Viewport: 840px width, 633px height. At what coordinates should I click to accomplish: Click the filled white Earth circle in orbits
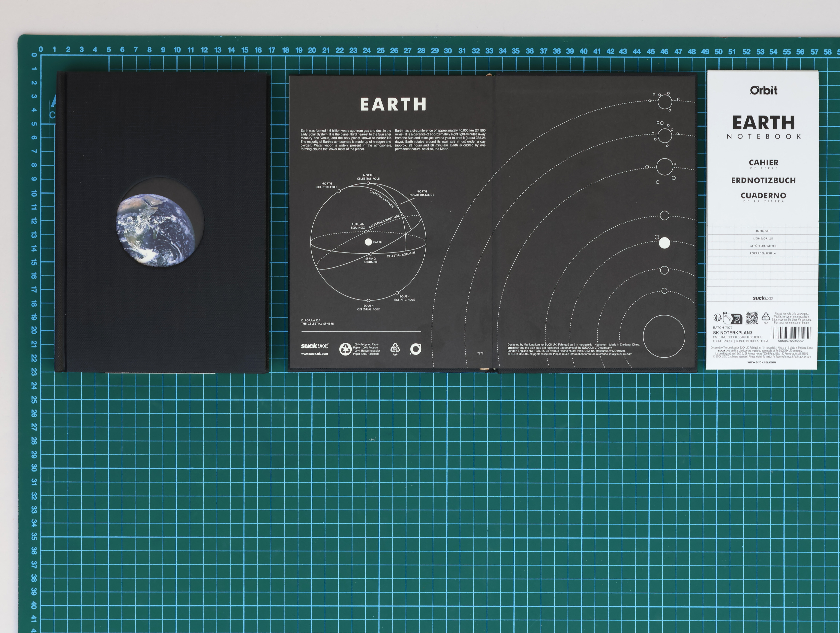pos(664,243)
